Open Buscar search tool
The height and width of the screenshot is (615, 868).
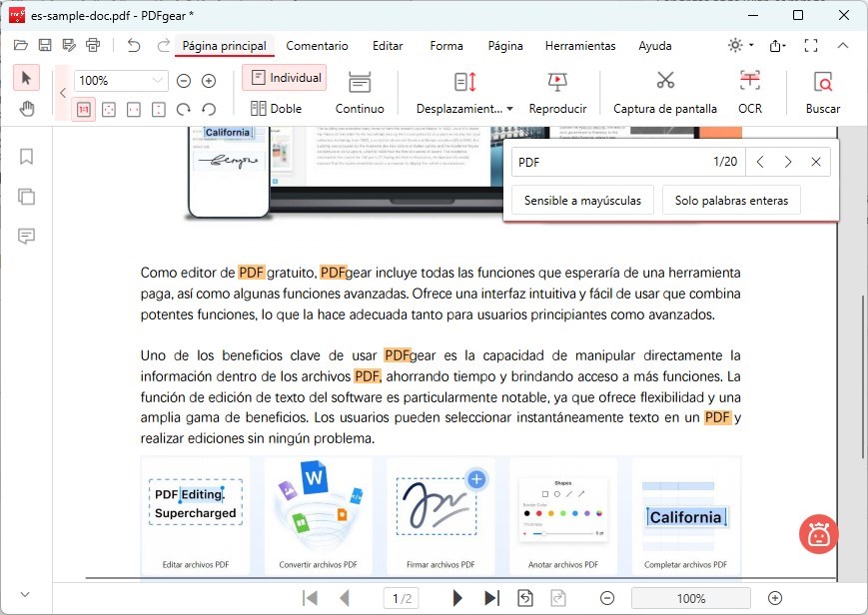pyautogui.click(x=823, y=93)
